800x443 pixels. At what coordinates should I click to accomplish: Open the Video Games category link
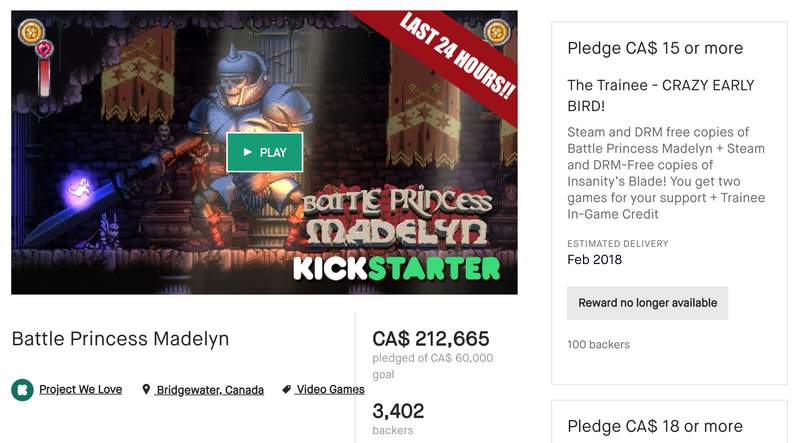(330, 390)
